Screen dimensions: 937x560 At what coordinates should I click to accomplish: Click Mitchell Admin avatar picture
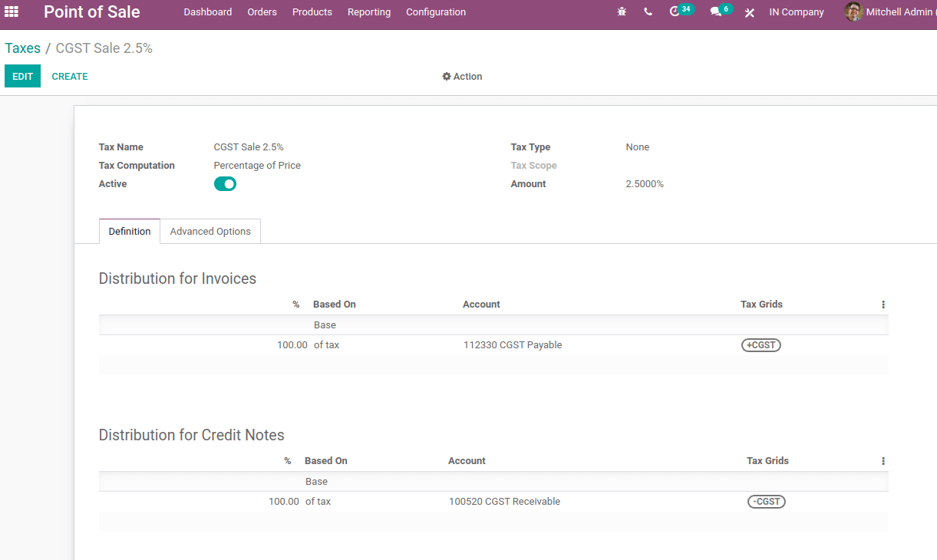pos(853,12)
